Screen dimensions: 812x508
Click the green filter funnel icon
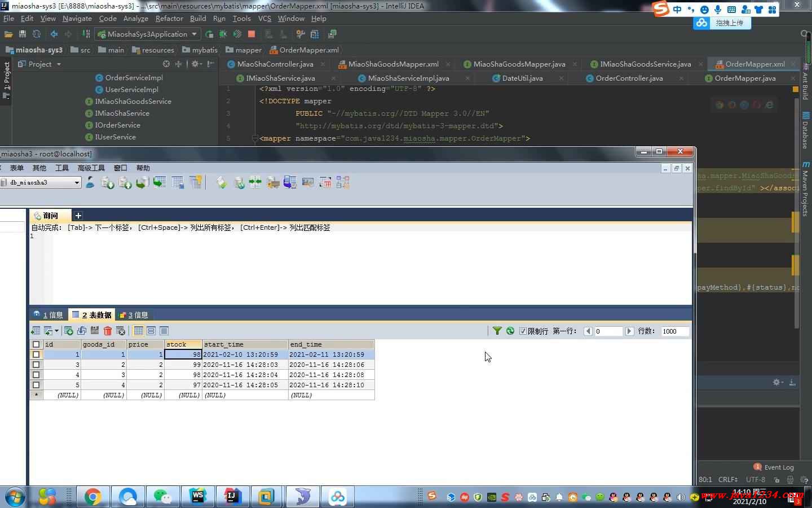click(x=497, y=331)
